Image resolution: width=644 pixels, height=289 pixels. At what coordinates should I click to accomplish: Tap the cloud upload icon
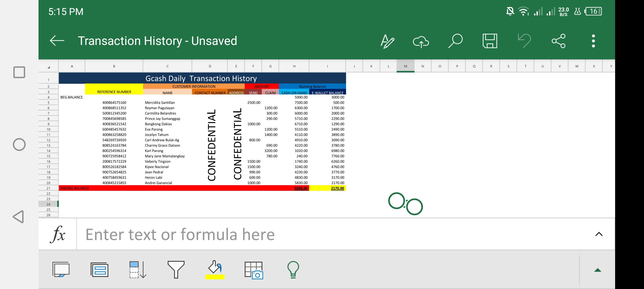pos(421,41)
